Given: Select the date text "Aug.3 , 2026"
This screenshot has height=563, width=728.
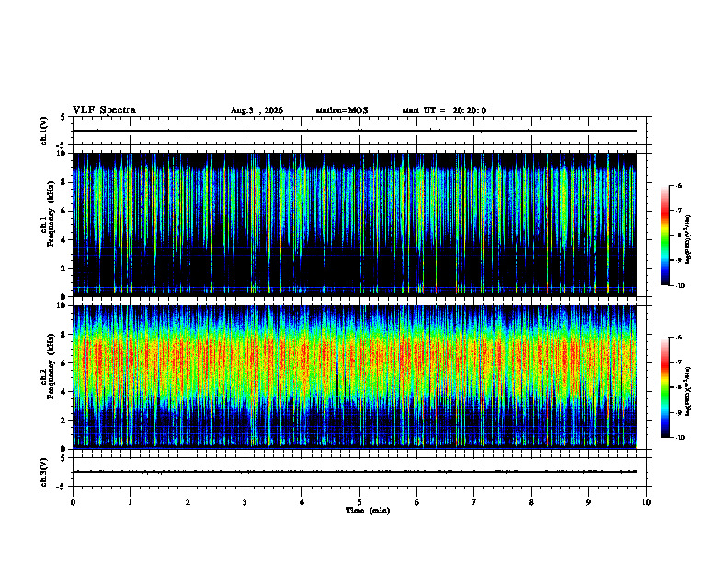Looking at the screenshot, I should coord(256,110).
